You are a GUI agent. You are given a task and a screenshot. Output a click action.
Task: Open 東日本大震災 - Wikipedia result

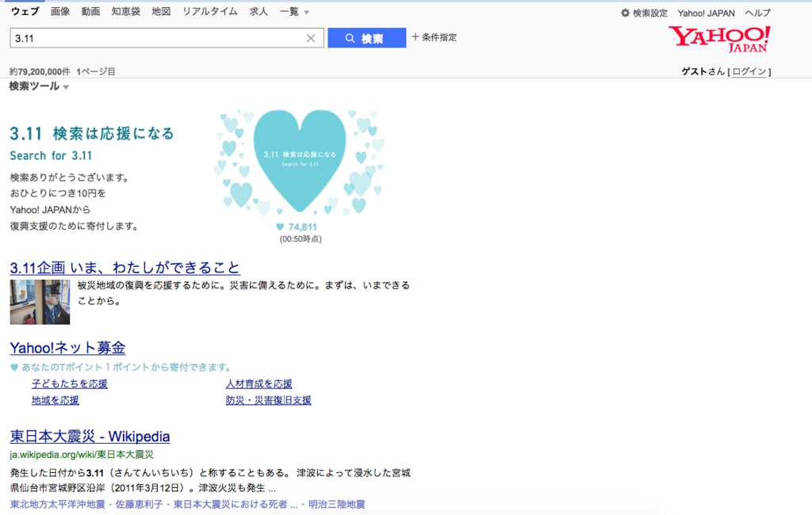pos(90,437)
